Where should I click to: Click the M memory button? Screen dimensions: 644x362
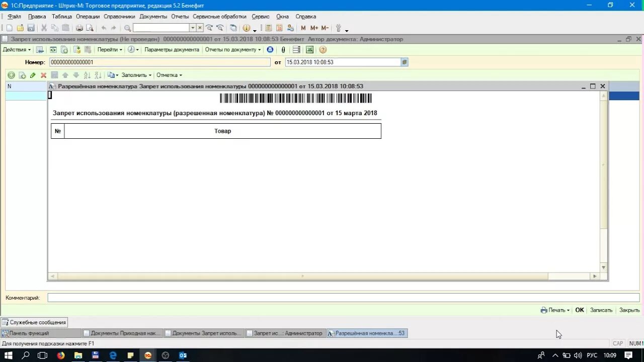coord(303,28)
